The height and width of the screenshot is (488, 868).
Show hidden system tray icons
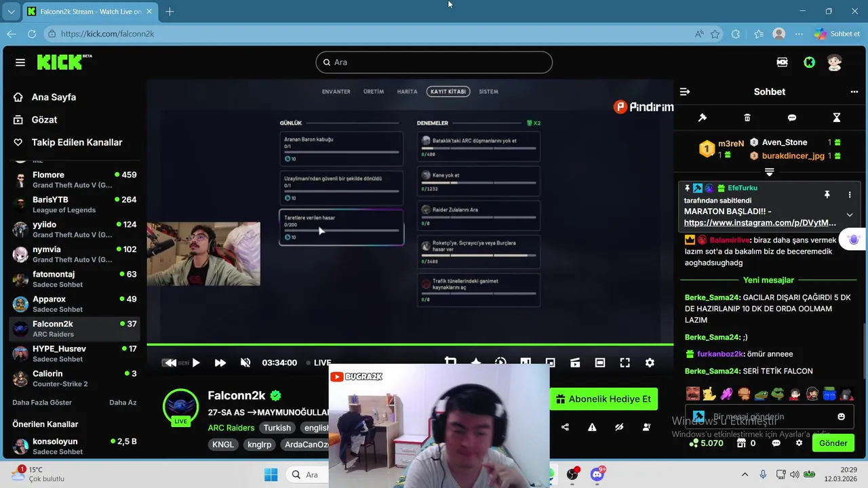[745, 474]
